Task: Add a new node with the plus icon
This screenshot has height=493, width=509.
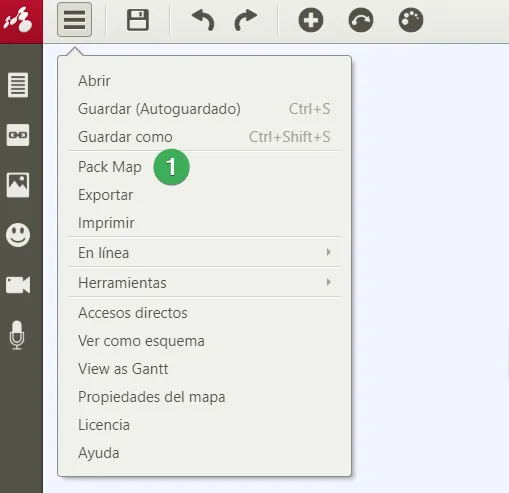Action: [x=311, y=20]
